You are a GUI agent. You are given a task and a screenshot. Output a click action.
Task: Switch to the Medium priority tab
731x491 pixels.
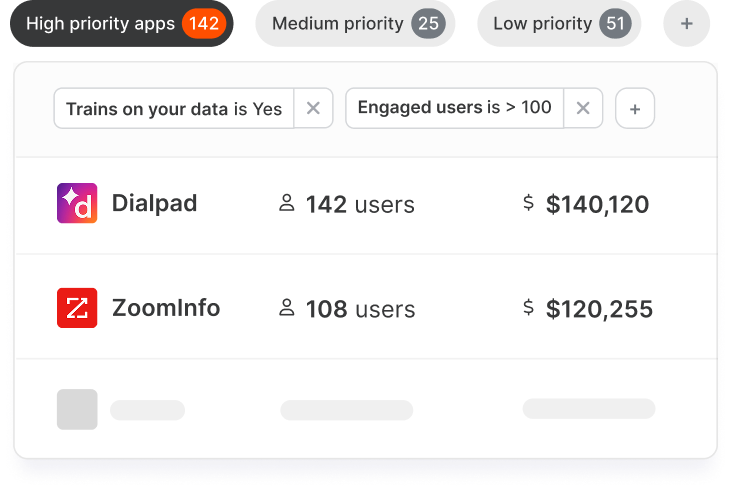click(x=355, y=23)
